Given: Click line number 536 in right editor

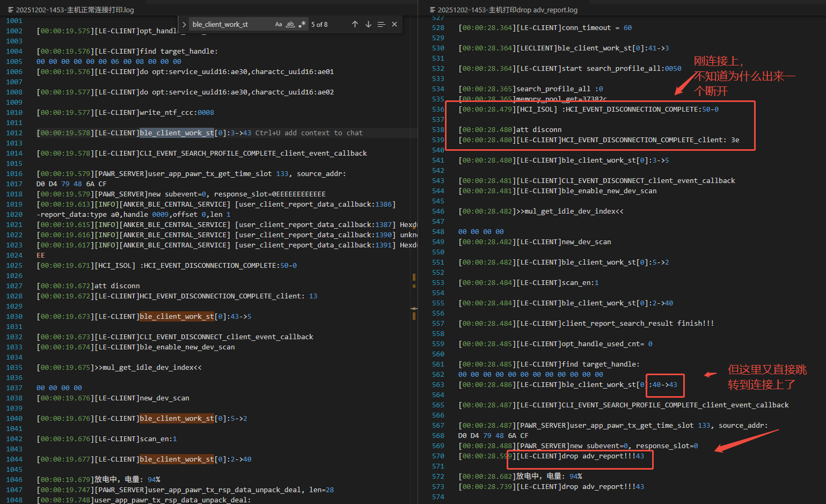Looking at the screenshot, I should [438, 109].
